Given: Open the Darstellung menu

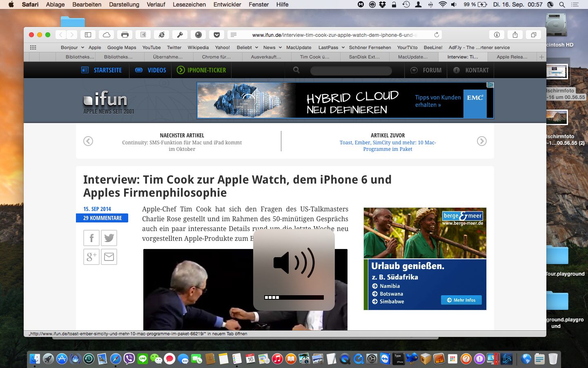Looking at the screenshot, I should 124,4.
